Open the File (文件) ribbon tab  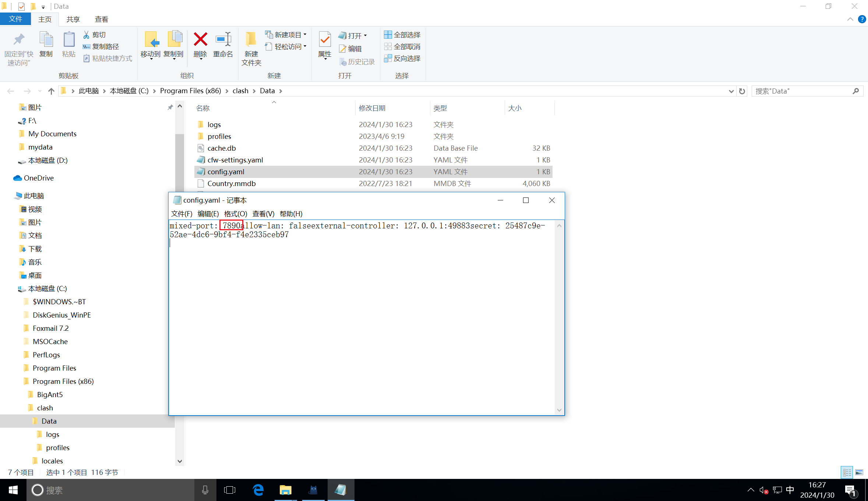click(15, 19)
